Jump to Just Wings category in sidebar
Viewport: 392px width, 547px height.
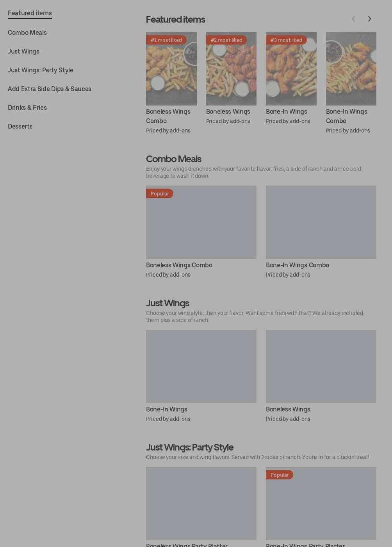(x=23, y=51)
